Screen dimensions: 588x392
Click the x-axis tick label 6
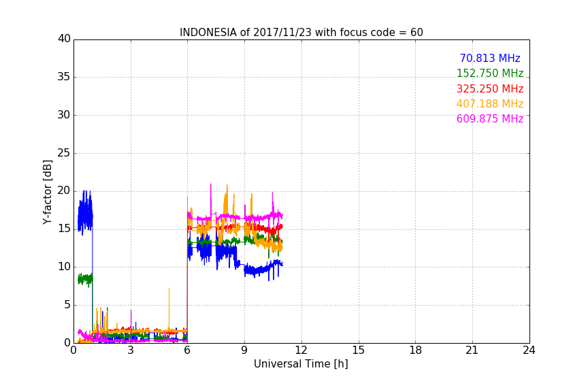click(187, 350)
